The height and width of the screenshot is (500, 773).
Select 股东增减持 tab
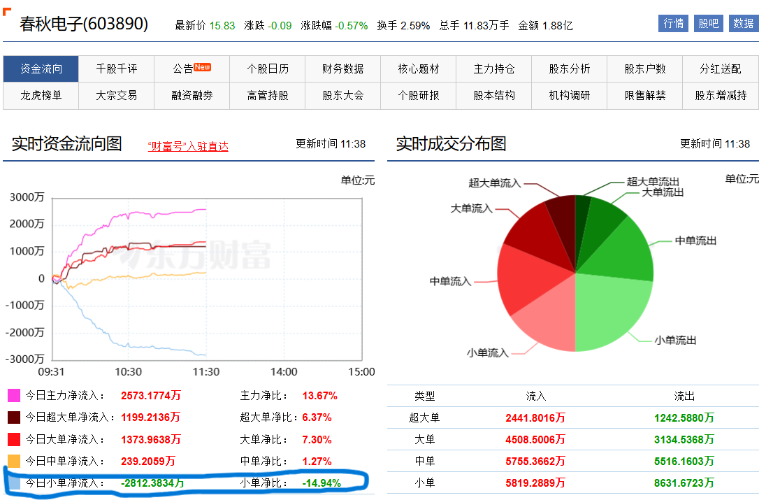click(720, 95)
